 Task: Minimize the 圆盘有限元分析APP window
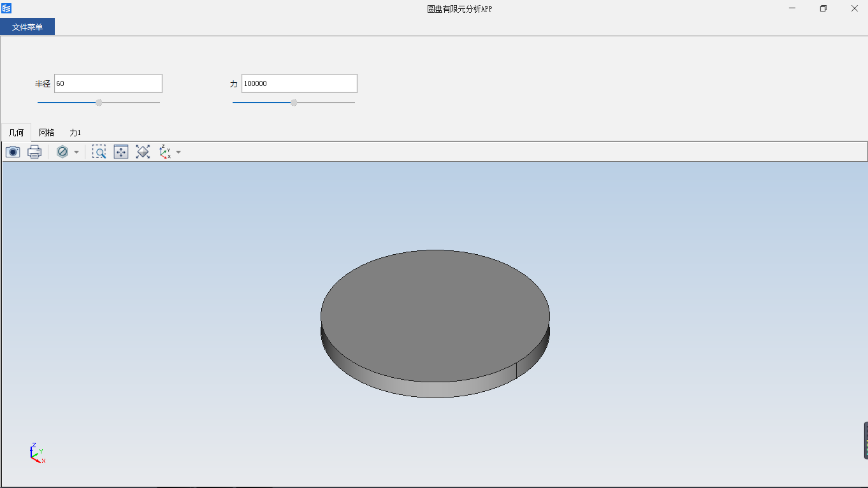click(x=792, y=9)
